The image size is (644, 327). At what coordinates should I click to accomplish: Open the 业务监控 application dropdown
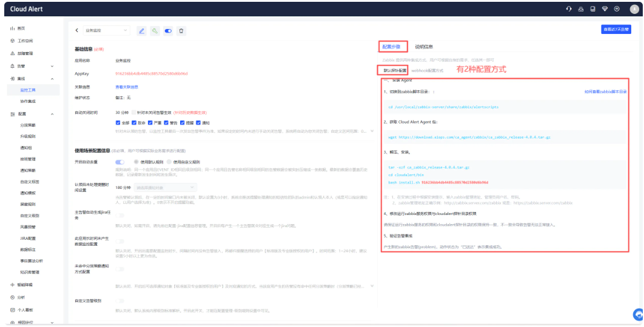click(x=107, y=30)
